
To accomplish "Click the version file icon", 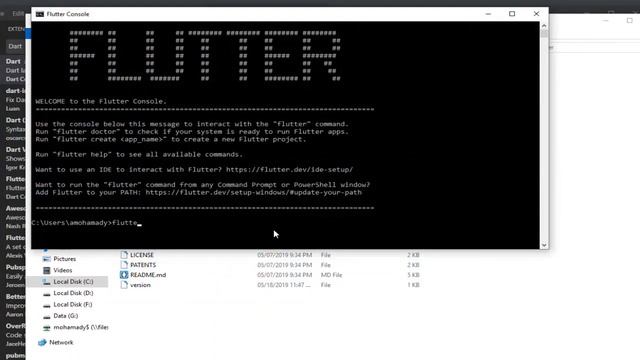I will [124, 285].
